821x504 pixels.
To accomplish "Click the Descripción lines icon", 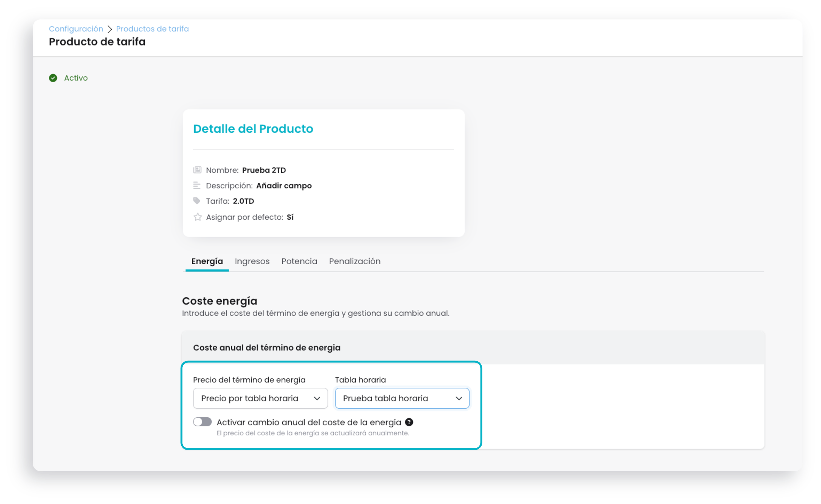I will pyautogui.click(x=197, y=185).
